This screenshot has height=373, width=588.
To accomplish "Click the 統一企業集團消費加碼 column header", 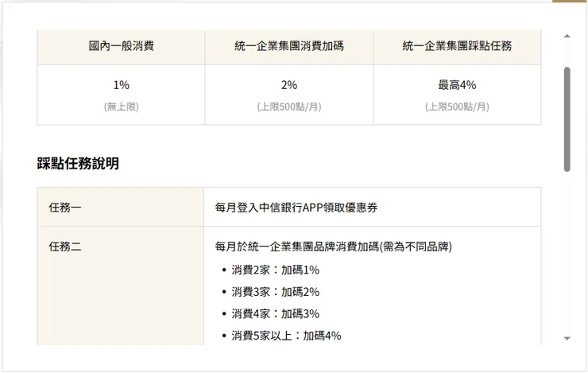I will point(289,46).
